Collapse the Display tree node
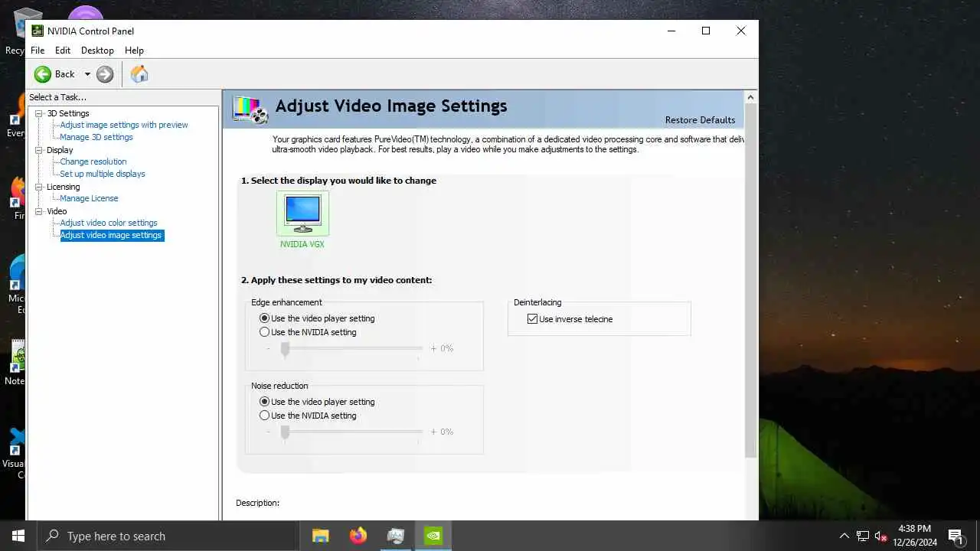 coord(39,150)
